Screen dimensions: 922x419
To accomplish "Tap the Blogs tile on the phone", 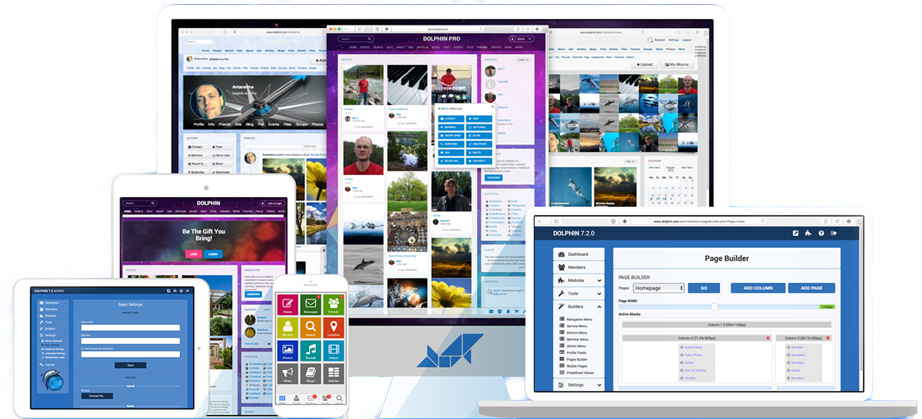I will click(310, 374).
